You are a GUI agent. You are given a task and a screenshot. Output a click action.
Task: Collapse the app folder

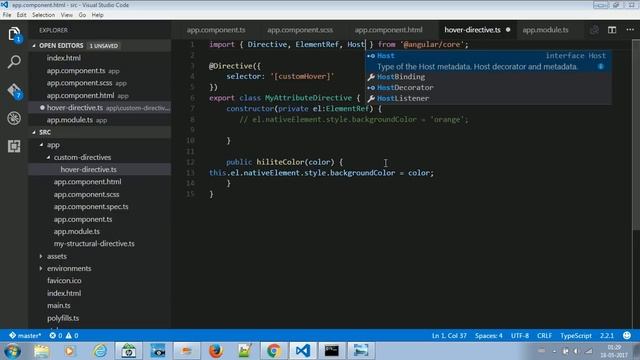pos(41,145)
